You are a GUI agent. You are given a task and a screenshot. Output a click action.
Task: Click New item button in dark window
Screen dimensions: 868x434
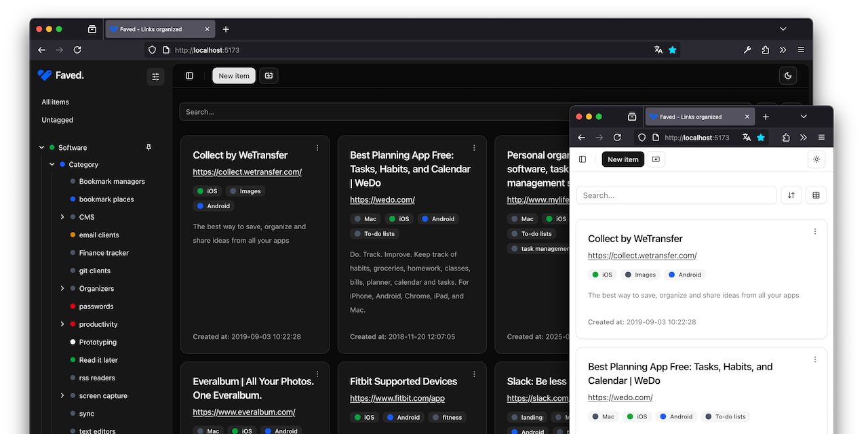234,76
